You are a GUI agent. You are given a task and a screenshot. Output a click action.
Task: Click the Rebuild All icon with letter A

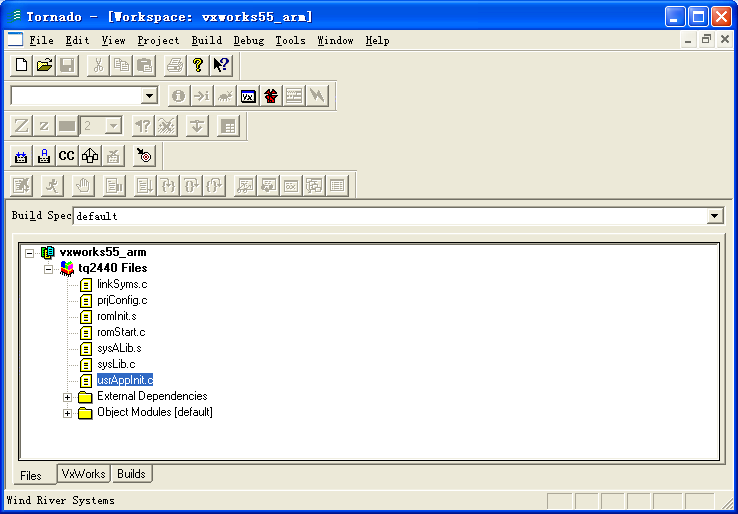coord(44,156)
